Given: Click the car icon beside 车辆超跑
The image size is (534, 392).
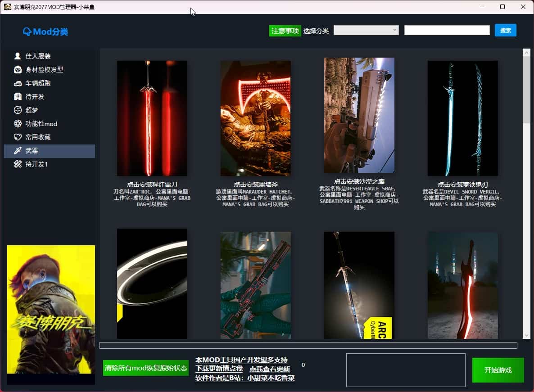Looking at the screenshot, I should pos(18,83).
